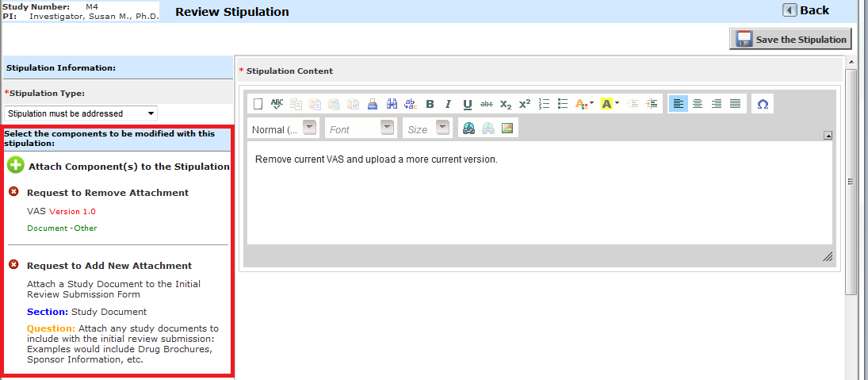Click the editor resize handle corner
Viewport: 868px width, 380px height.
point(828,256)
